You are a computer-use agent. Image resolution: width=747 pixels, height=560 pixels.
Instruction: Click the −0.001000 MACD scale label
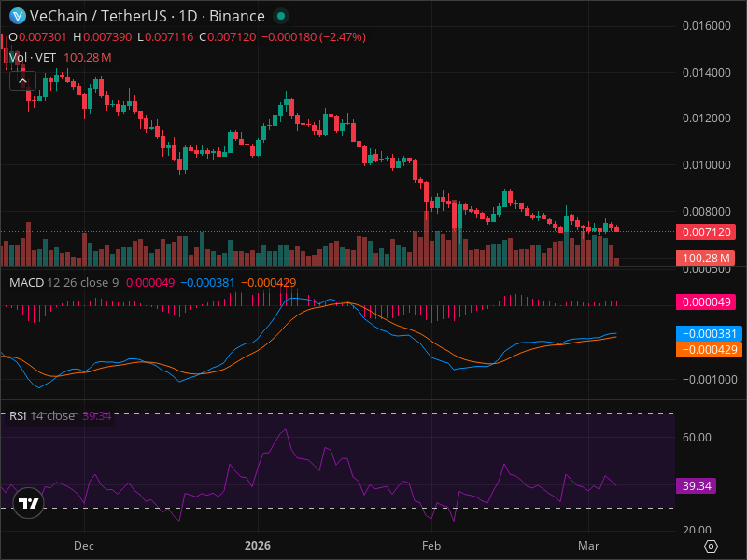tap(710, 380)
